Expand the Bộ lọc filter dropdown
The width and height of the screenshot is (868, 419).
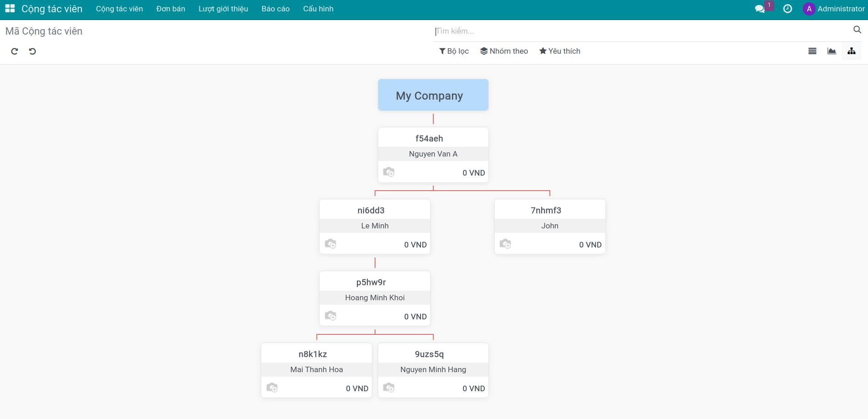tap(454, 51)
